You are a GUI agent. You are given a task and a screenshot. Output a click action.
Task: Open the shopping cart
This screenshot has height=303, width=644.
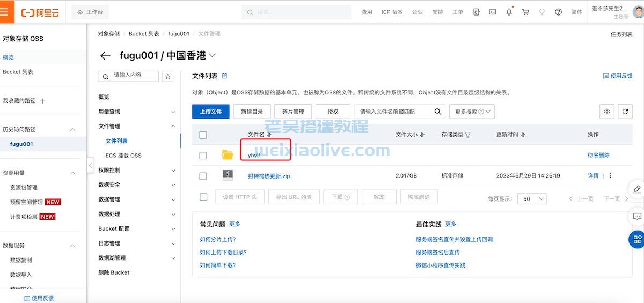point(525,12)
